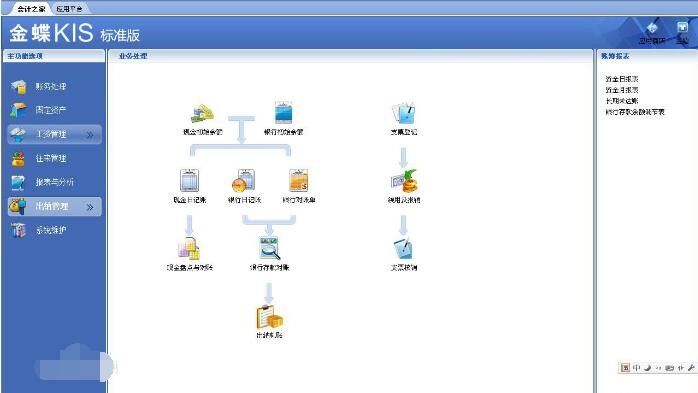Open the 银行初始余额 bank balance icon
The image size is (698, 393).
coord(283,113)
